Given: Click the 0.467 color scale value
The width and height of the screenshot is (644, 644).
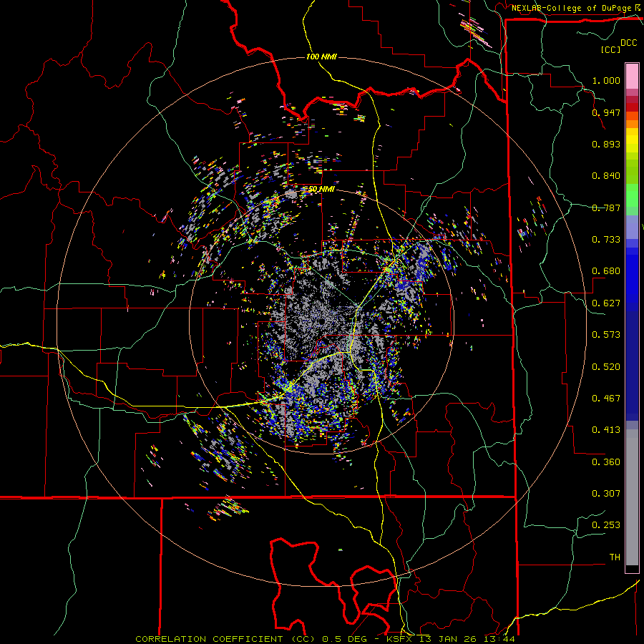Looking at the screenshot, I should coord(606,398).
